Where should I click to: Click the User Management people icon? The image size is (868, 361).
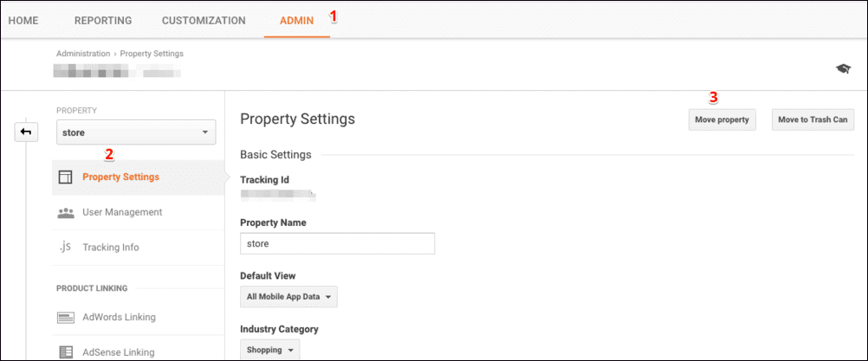coord(65,212)
